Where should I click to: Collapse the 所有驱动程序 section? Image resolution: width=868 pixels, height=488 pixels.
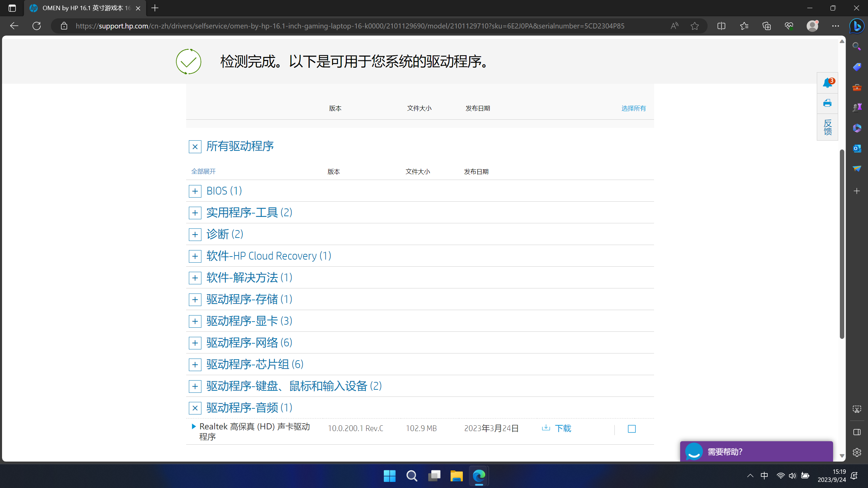pos(195,147)
